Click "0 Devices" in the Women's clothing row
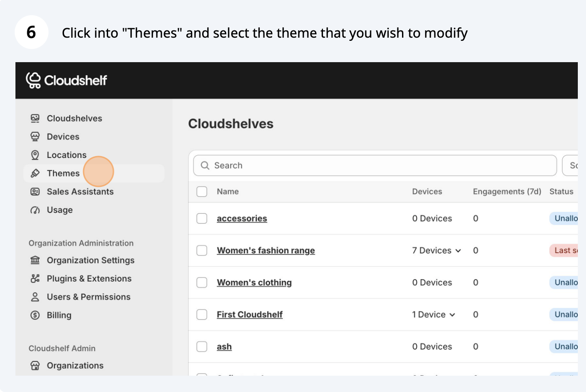The image size is (586, 392). (432, 283)
